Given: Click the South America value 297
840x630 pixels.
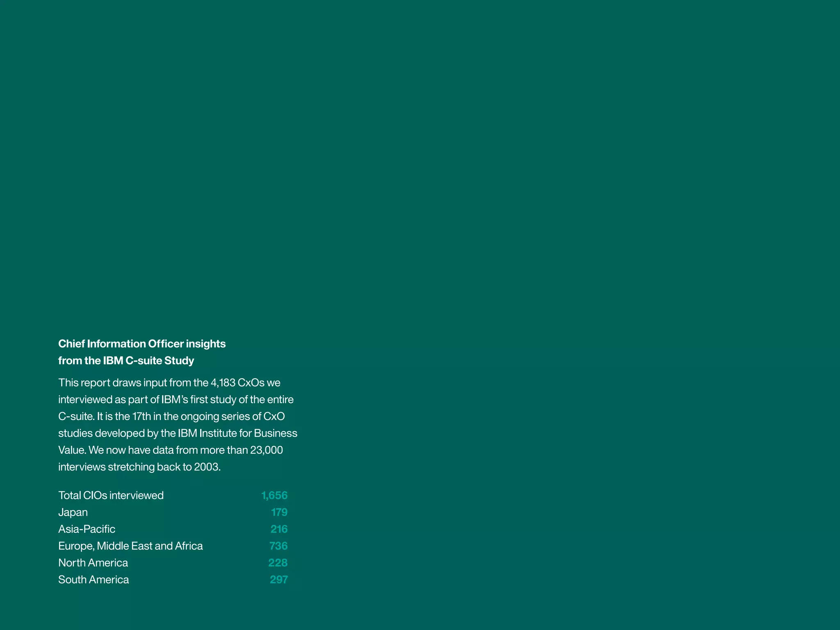Looking at the screenshot, I should pos(278,580).
